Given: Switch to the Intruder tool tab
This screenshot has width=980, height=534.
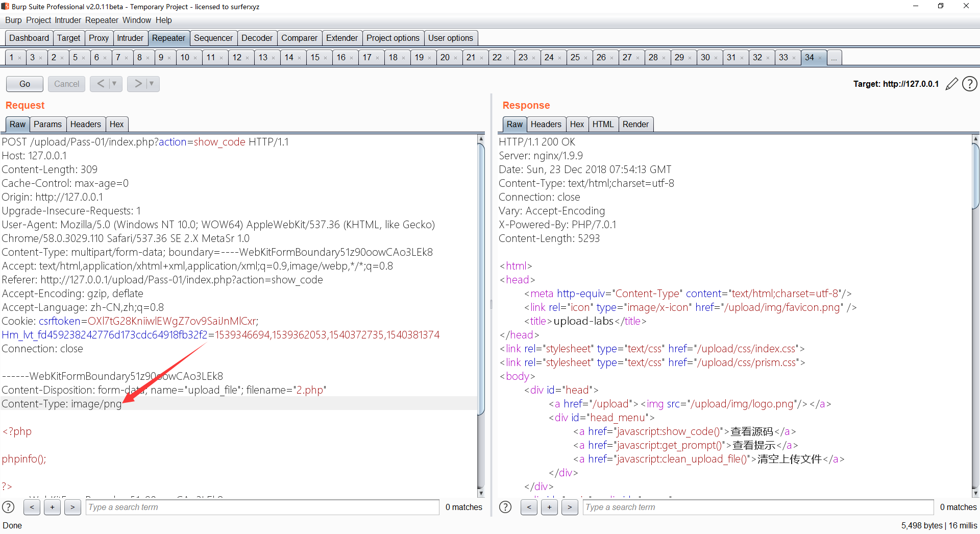Looking at the screenshot, I should pos(130,38).
